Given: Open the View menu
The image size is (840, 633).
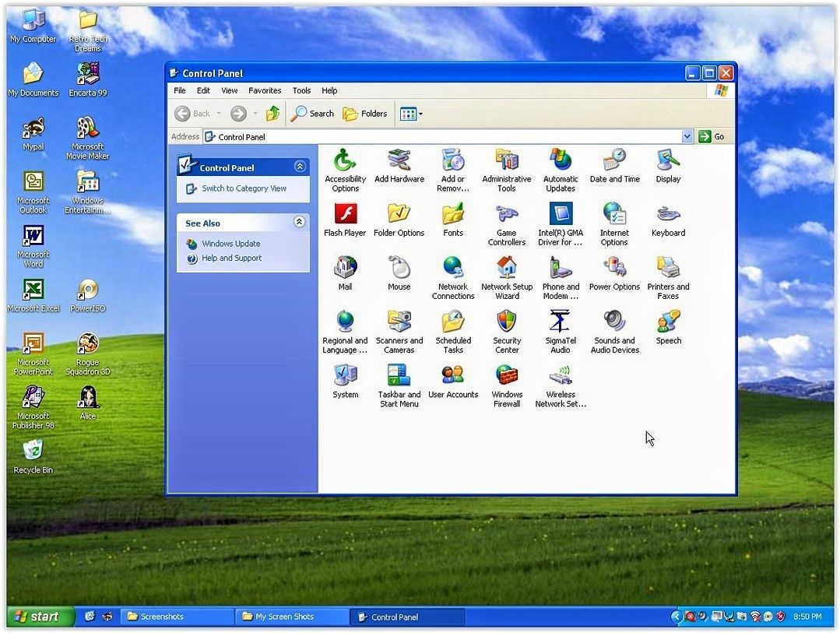Looking at the screenshot, I should pos(230,90).
